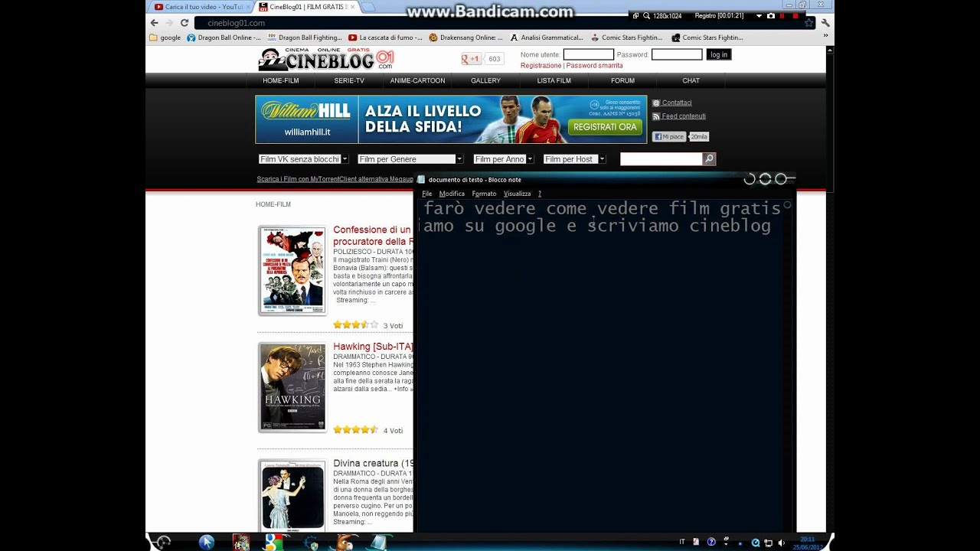Close the CineBlog01 tab

(x=352, y=7)
